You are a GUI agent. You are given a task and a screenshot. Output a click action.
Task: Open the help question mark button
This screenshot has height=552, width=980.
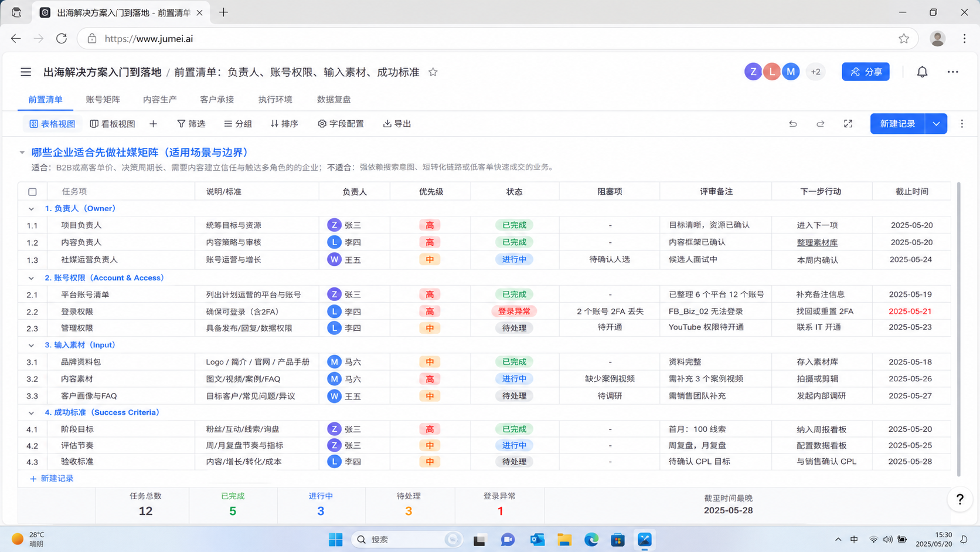(x=959, y=499)
